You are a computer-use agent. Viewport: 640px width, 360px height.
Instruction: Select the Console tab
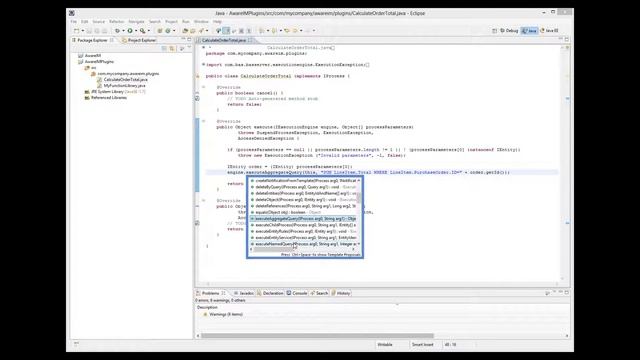pos(297,293)
